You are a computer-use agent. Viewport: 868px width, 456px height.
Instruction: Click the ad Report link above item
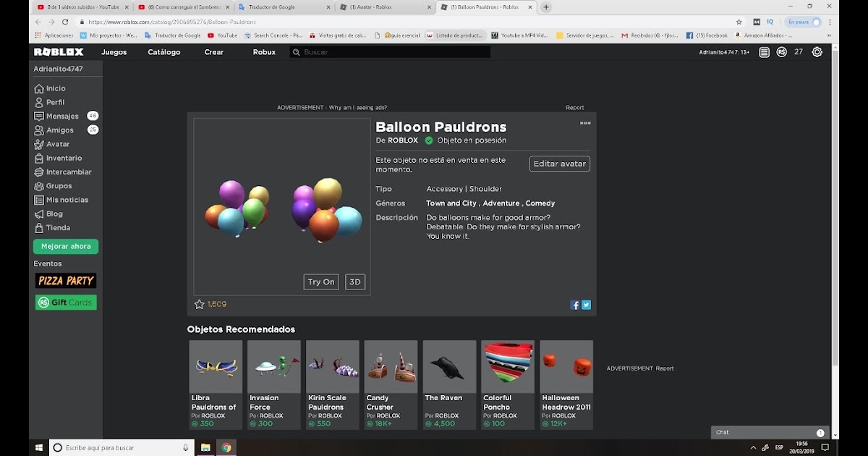[574, 108]
